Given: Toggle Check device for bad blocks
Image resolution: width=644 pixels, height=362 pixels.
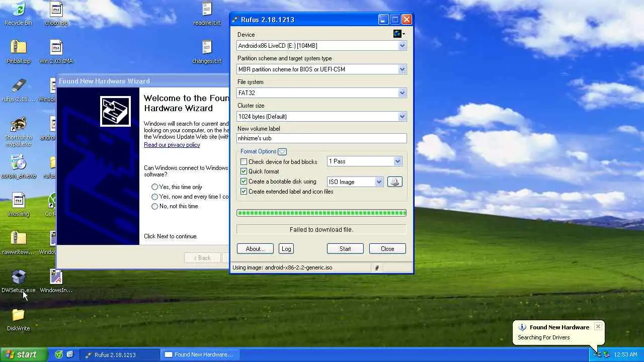Looking at the screenshot, I should 244,162.
